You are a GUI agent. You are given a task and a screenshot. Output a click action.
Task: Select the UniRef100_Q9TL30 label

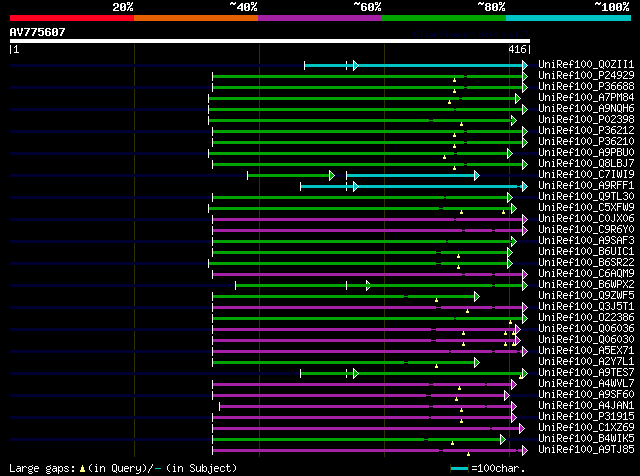coord(586,197)
